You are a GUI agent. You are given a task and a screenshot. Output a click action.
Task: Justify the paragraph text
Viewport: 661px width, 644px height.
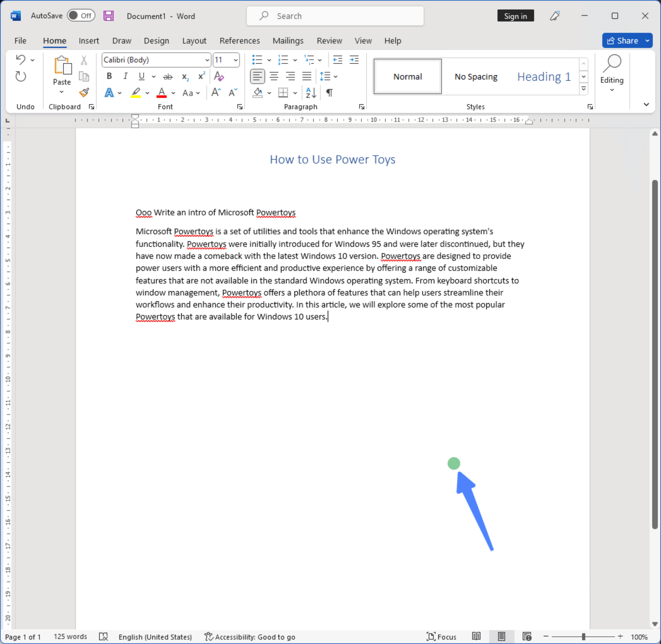[x=307, y=77]
